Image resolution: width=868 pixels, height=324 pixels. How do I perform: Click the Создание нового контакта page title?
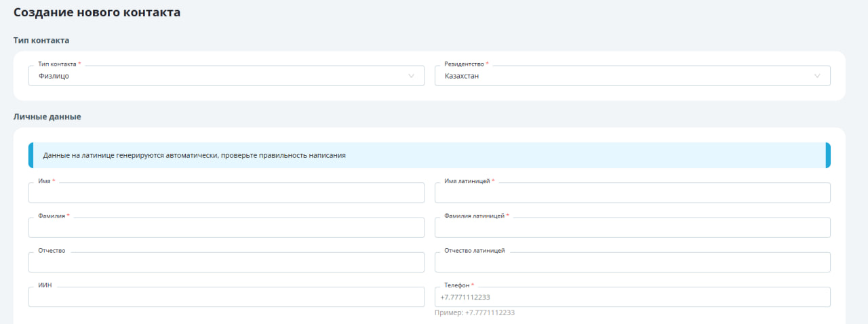click(97, 12)
